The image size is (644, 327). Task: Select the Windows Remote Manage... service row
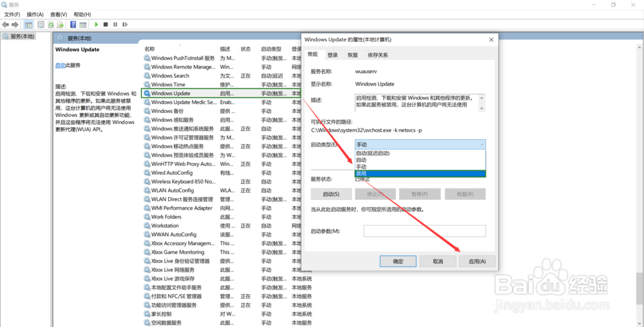pyautogui.click(x=222, y=67)
